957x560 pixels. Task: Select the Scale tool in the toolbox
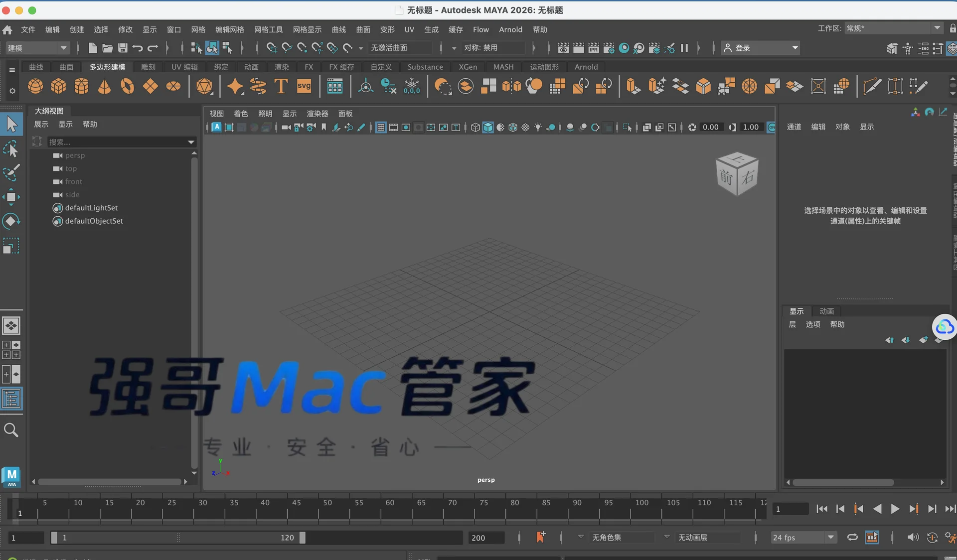11,246
